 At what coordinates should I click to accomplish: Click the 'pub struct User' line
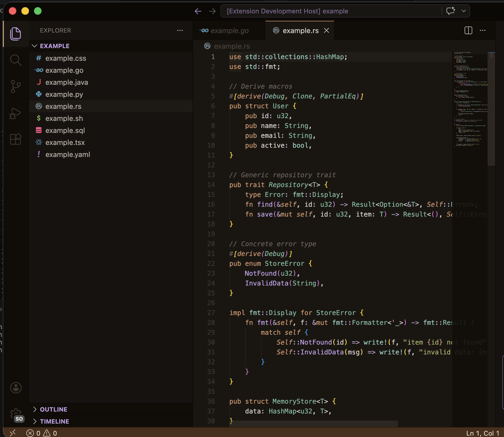263,106
